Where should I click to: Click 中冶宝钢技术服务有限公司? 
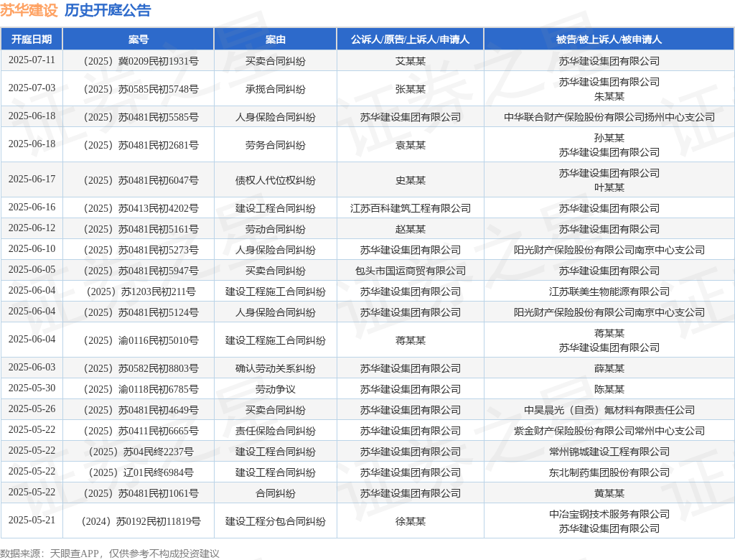pyautogui.click(x=609, y=514)
